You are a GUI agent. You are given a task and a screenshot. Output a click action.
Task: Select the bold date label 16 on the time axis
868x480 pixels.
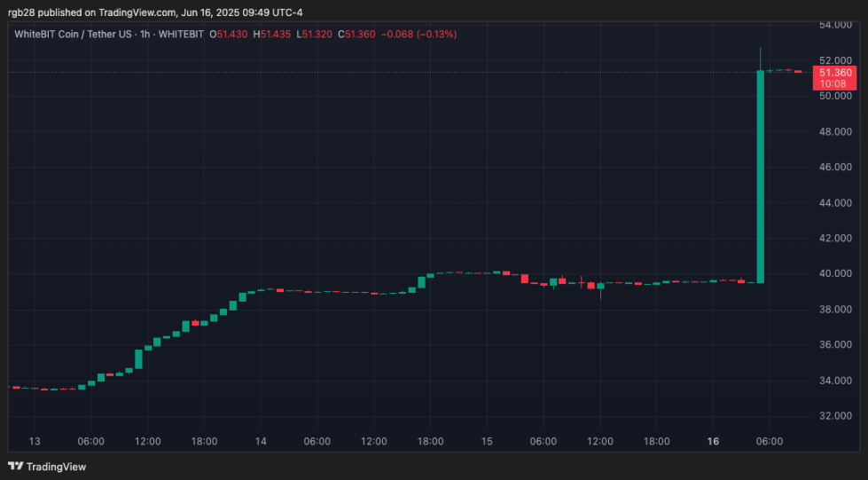pyautogui.click(x=713, y=441)
